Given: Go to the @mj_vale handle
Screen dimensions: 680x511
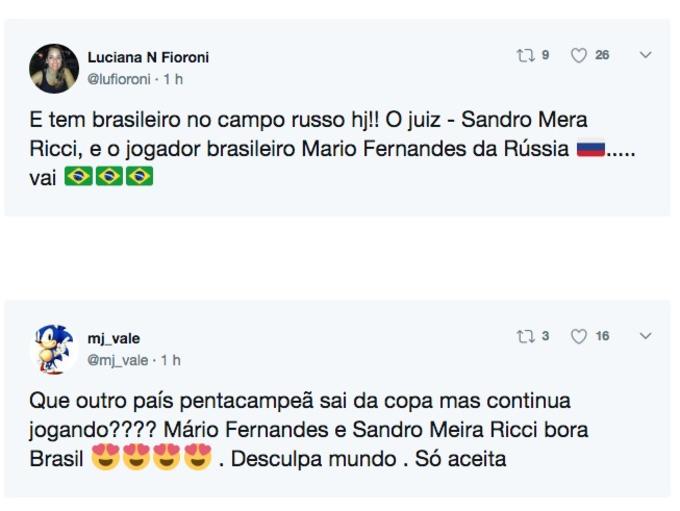Looking at the screenshot, I should coord(117,359).
